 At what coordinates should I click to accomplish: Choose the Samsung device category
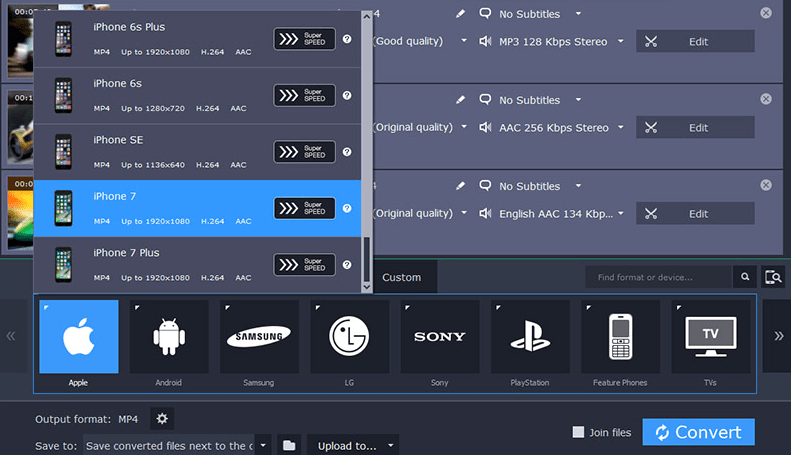pyautogui.click(x=259, y=336)
